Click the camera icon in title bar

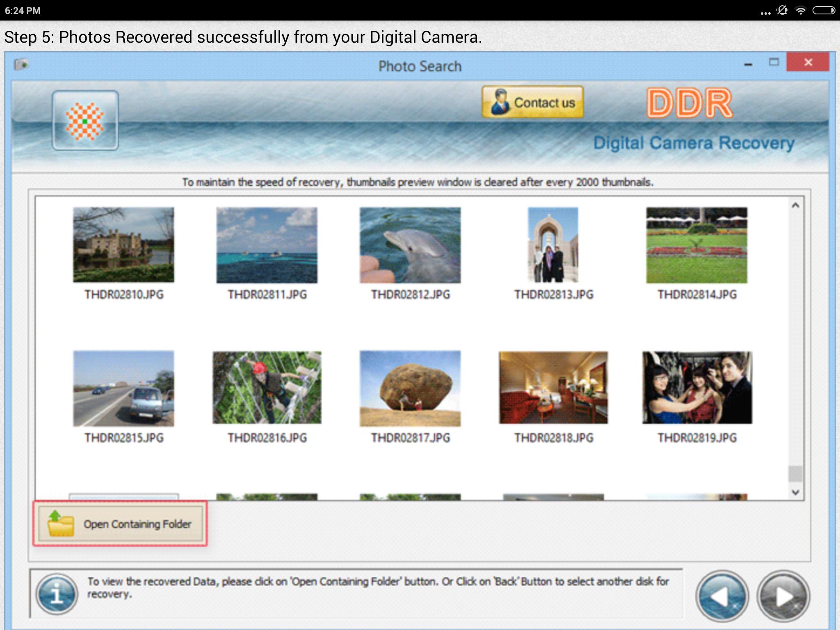tap(21, 64)
